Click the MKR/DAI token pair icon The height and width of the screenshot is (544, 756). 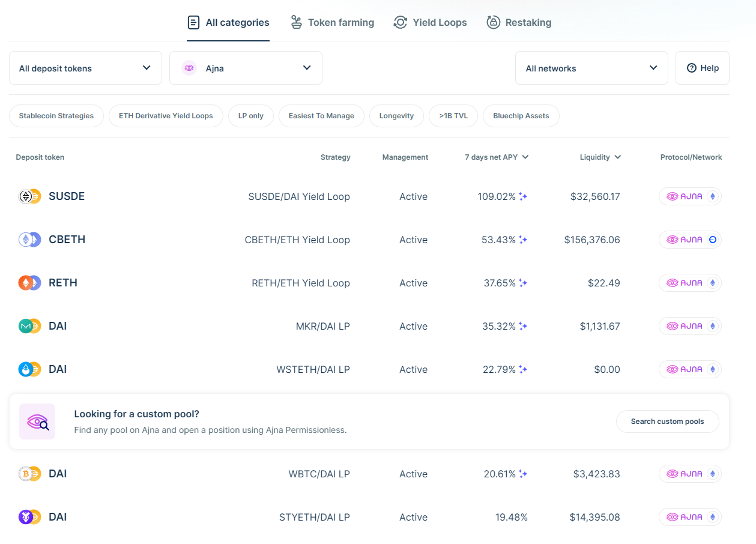point(29,326)
